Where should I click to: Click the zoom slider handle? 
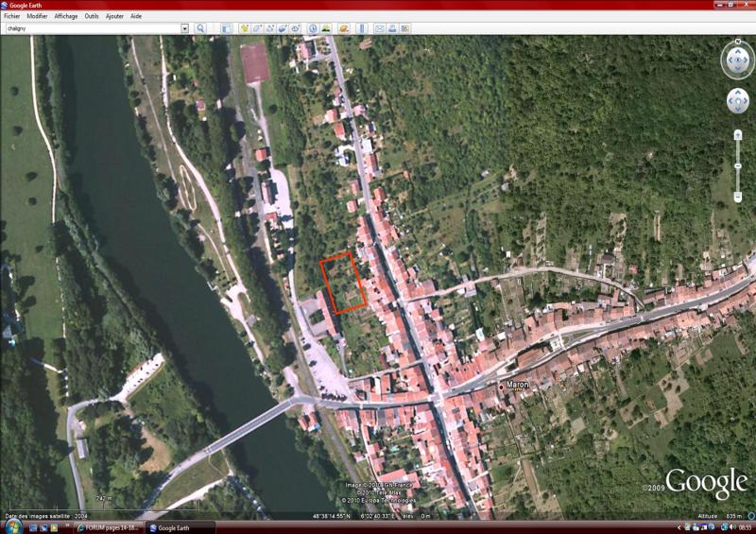pos(738,165)
